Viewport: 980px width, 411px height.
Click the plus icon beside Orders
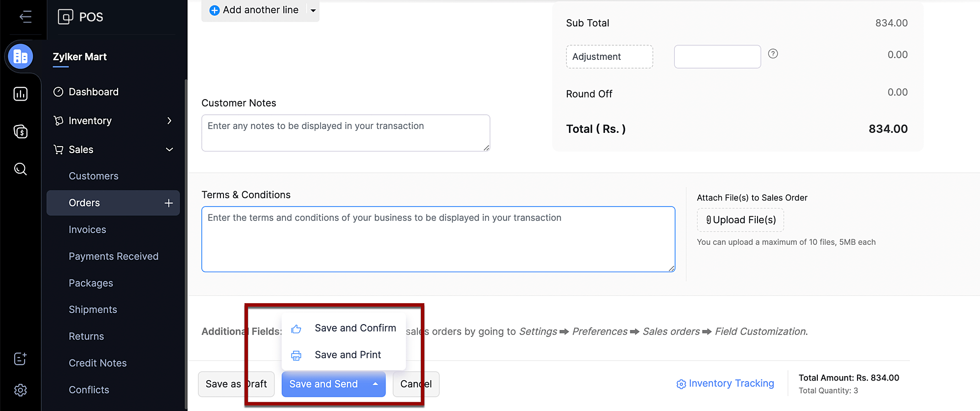[x=169, y=203]
